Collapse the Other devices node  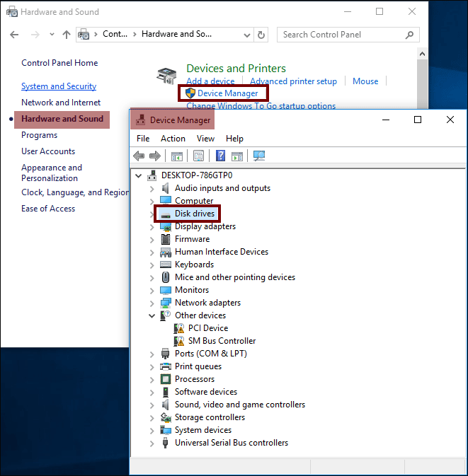pos(152,316)
